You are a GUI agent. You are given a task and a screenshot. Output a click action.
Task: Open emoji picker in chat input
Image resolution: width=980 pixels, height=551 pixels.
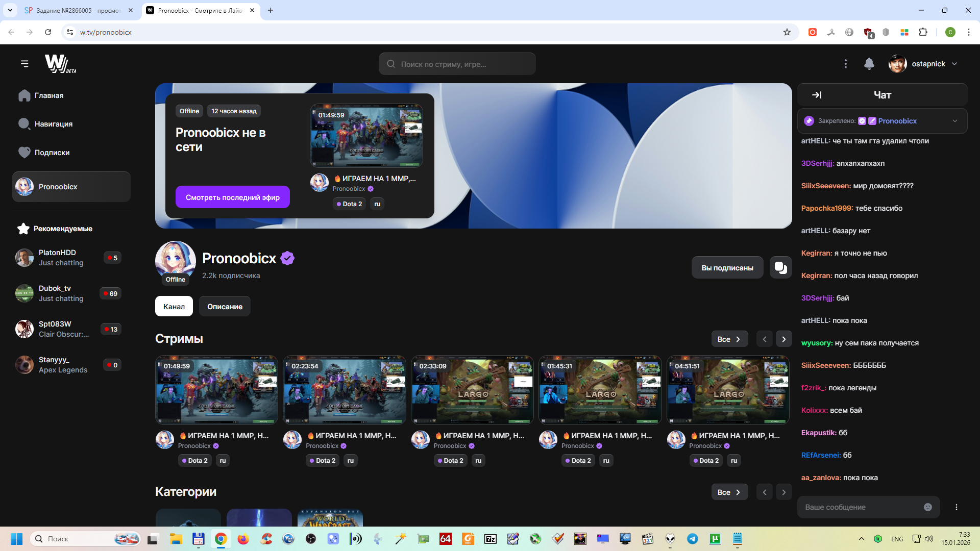(927, 507)
